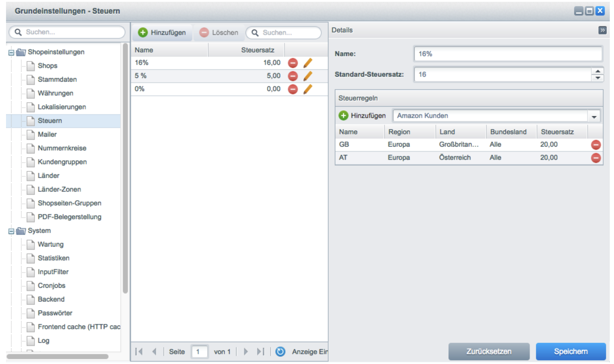Go to the next page arrow

click(246, 351)
